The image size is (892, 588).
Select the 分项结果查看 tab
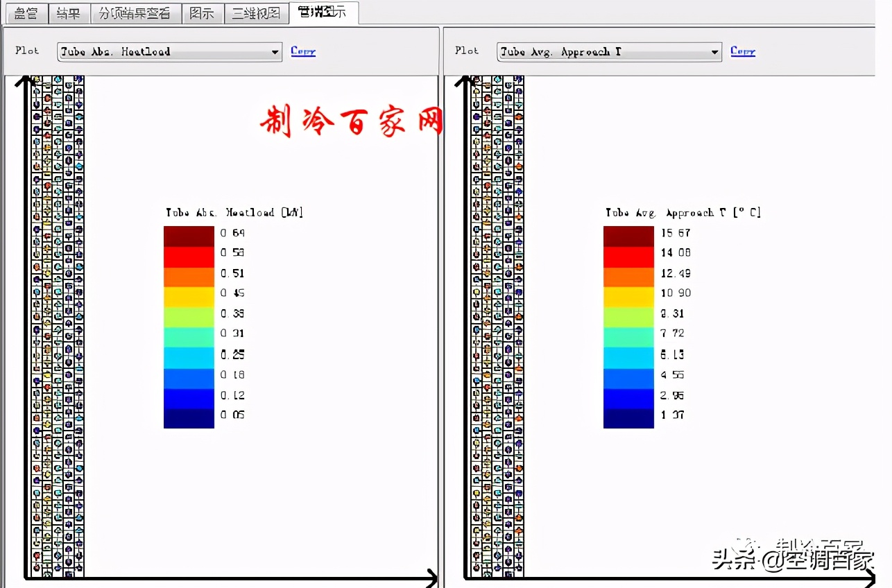click(x=135, y=13)
